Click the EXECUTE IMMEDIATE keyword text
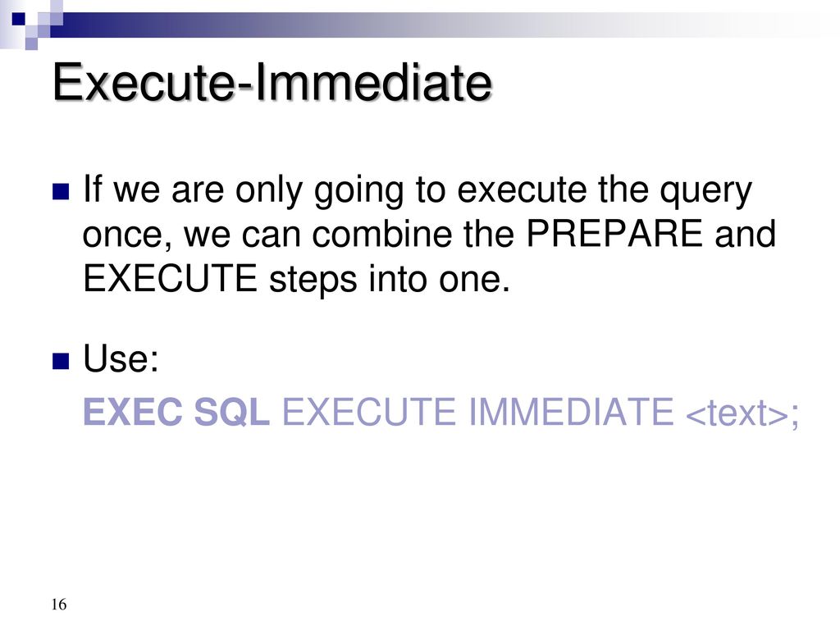 [478, 412]
